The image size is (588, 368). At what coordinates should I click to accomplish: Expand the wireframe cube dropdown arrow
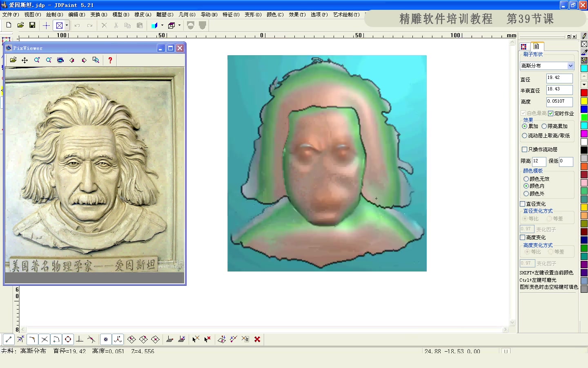179,25
